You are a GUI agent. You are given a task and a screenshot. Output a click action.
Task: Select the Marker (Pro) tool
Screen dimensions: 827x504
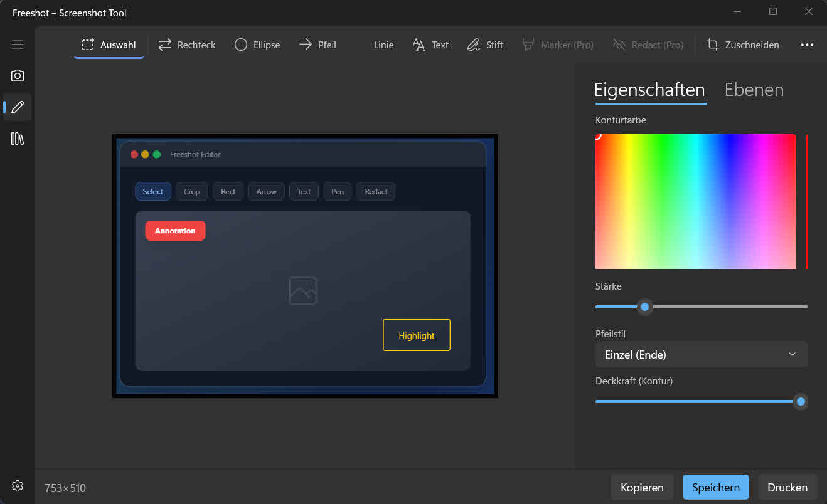(x=558, y=45)
